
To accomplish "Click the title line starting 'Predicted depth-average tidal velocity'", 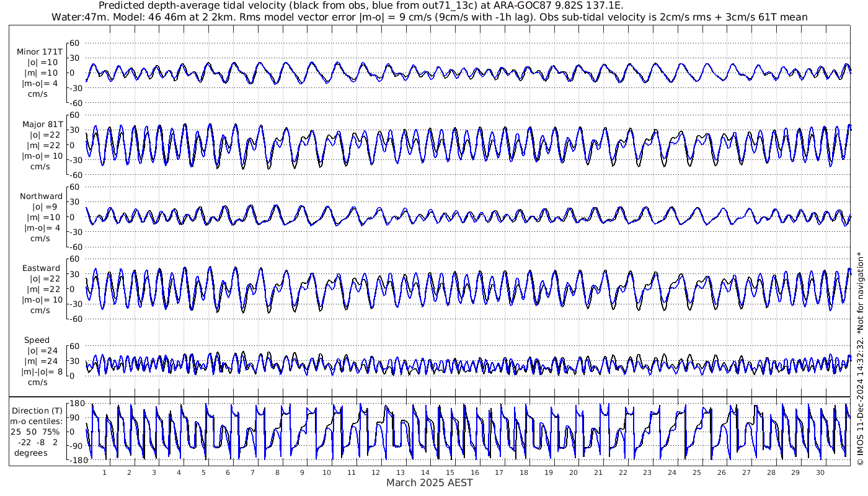I will pyautogui.click(x=361, y=6).
